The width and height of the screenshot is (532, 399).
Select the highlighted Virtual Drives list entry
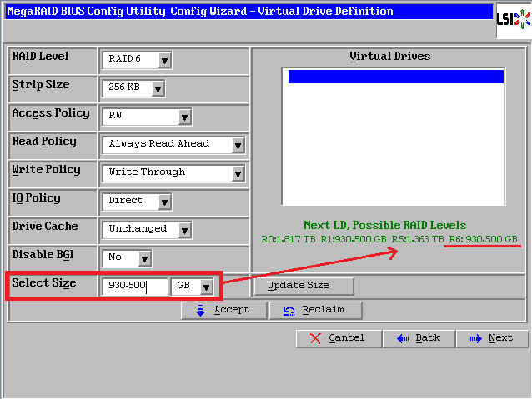(396, 77)
